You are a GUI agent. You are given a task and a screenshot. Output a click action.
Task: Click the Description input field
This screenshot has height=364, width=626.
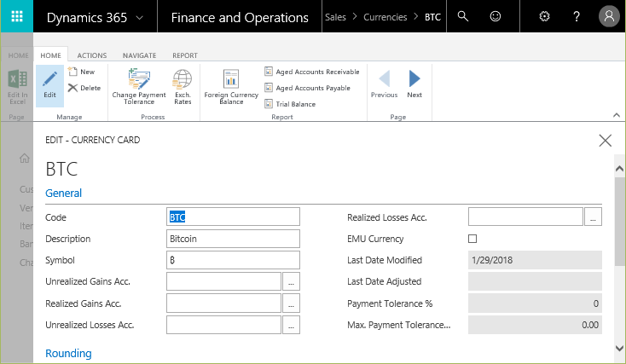coord(234,239)
